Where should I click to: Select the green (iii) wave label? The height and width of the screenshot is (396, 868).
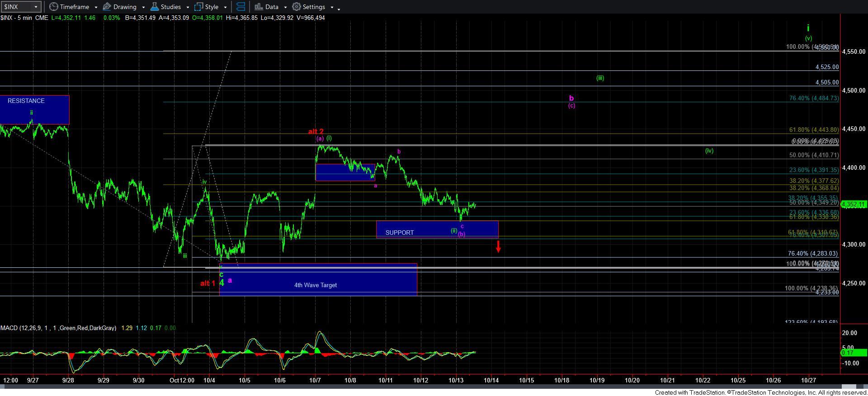click(600, 78)
